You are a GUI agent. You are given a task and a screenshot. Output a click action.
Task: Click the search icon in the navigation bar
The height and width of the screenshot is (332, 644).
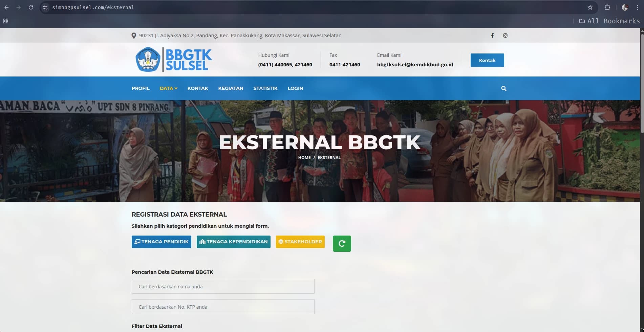(x=503, y=88)
